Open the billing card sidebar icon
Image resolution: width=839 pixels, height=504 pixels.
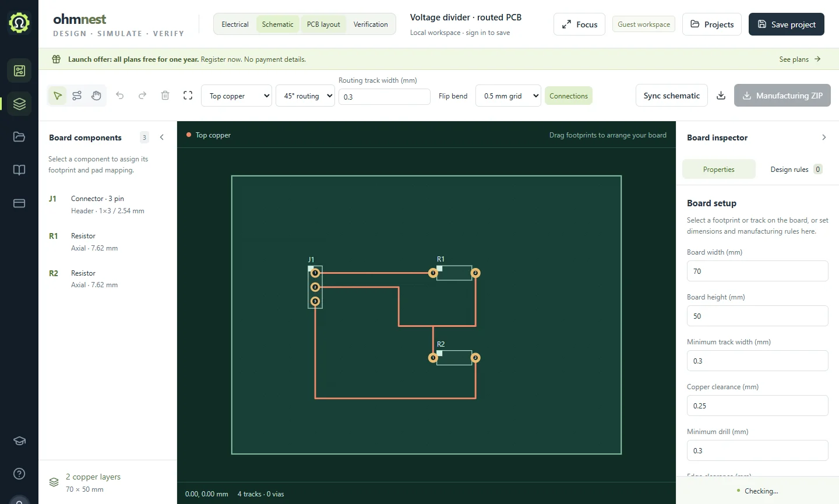pos(19,203)
